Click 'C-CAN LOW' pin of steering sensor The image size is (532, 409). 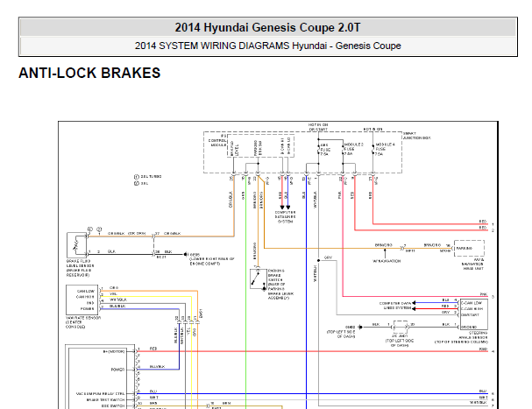pyautogui.click(x=472, y=303)
